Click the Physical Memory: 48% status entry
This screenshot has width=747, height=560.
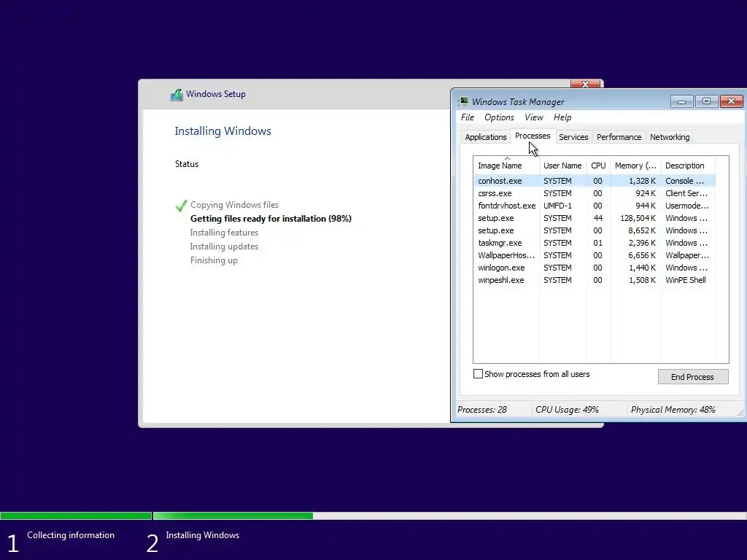coord(673,410)
